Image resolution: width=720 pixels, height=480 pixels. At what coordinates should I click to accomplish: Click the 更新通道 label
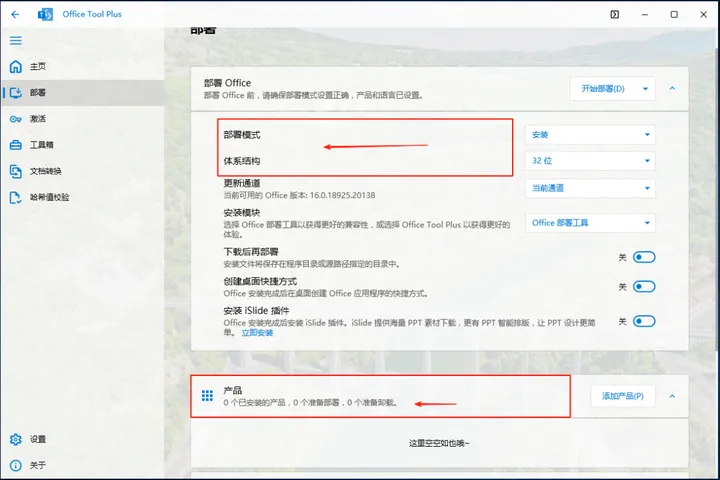(242, 183)
